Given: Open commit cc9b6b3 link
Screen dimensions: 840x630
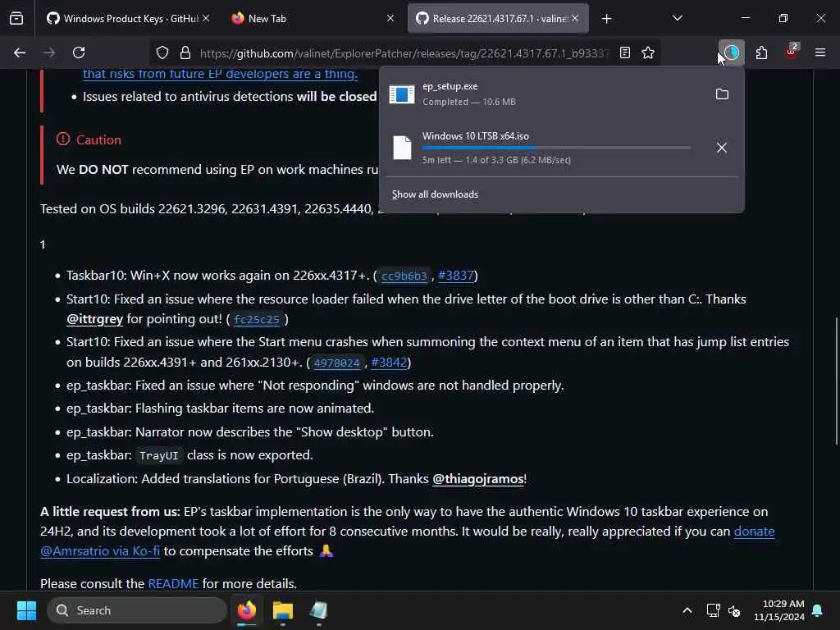Looking at the screenshot, I should [404, 276].
